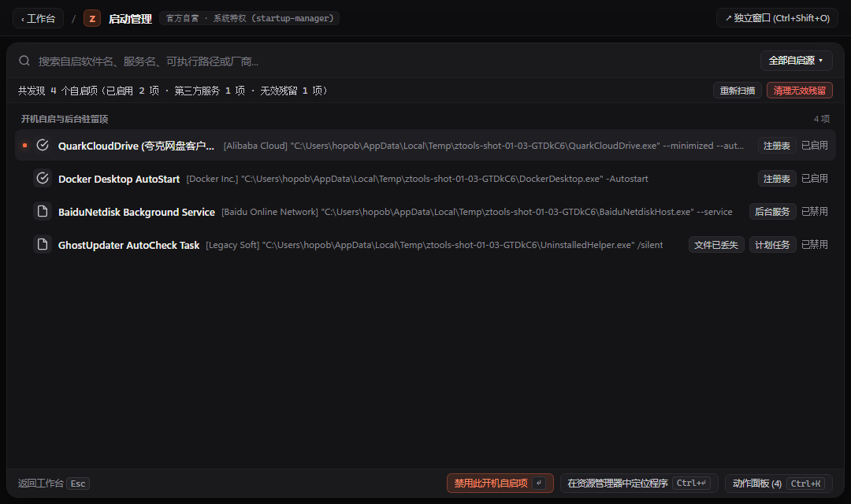Screen dimensions: 851x504
Task: Click the 注册表 tag on QuarkCloudDrive row
Action: [777, 146]
